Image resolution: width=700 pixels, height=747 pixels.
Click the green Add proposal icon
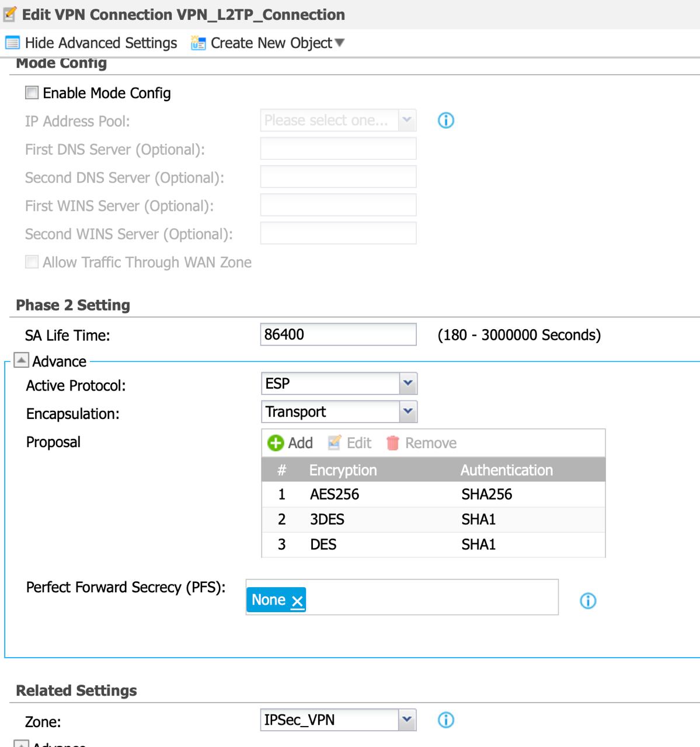(276, 444)
